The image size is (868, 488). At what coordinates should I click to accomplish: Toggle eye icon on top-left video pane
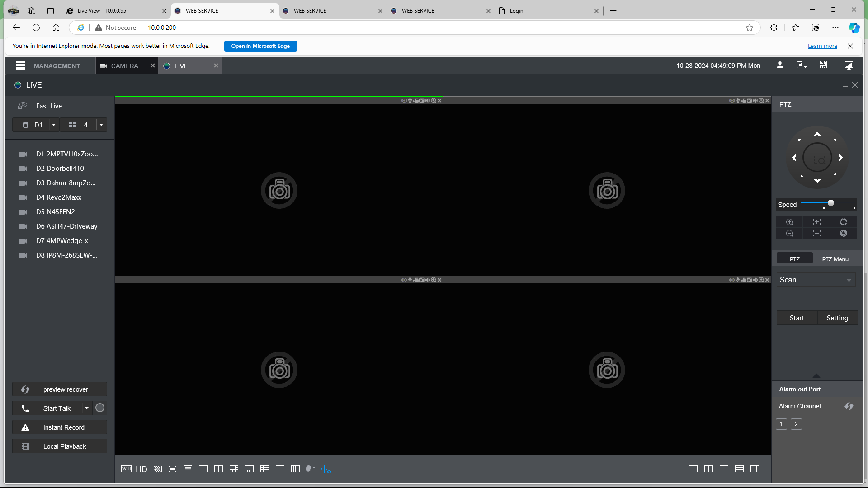point(404,101)
